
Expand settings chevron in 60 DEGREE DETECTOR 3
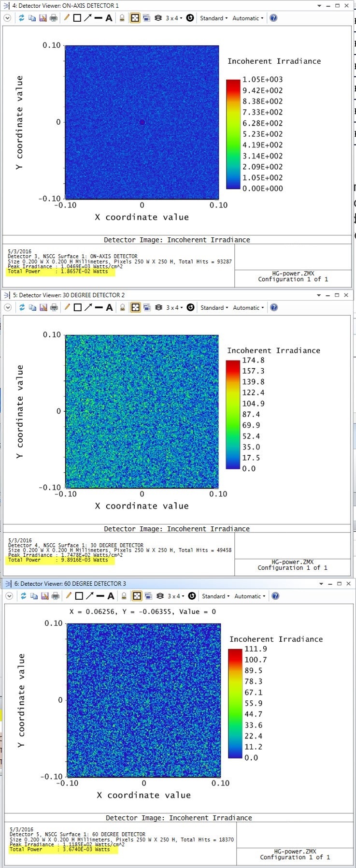tap(9, 596)
